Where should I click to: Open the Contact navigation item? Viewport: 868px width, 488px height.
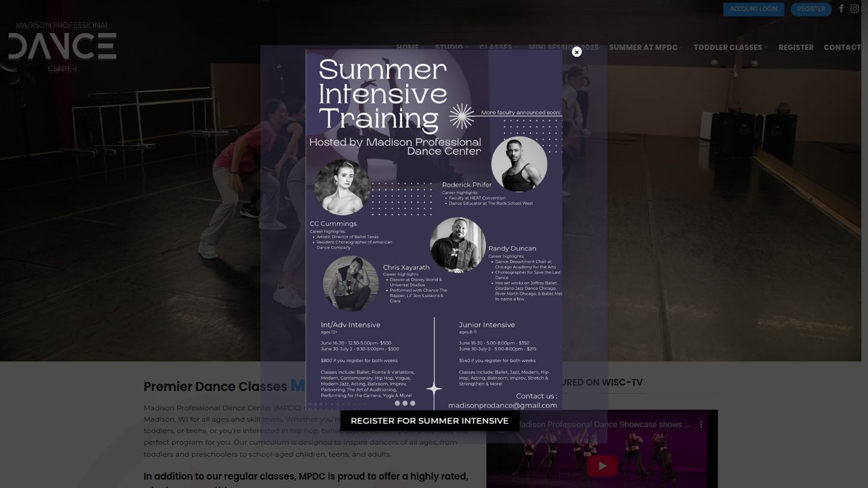841,48
